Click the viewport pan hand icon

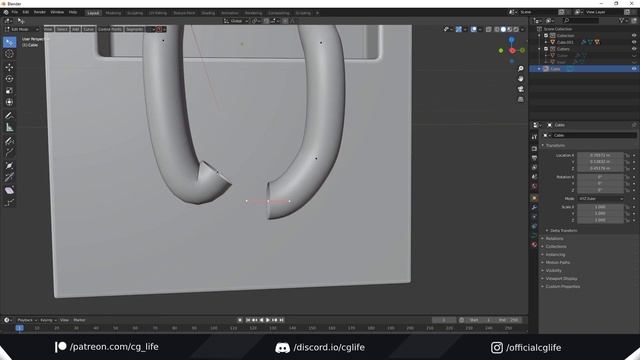(x=520, y=79)
